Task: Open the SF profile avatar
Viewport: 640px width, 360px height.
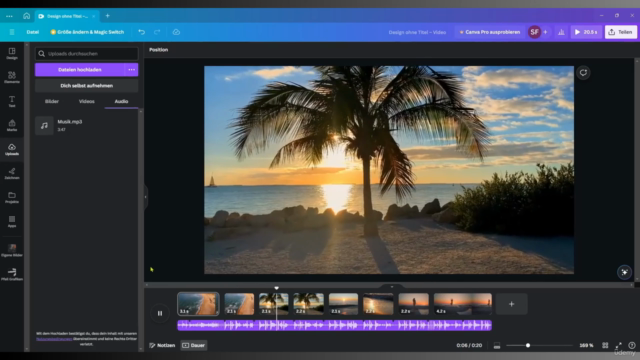Action: coord(534,32)
